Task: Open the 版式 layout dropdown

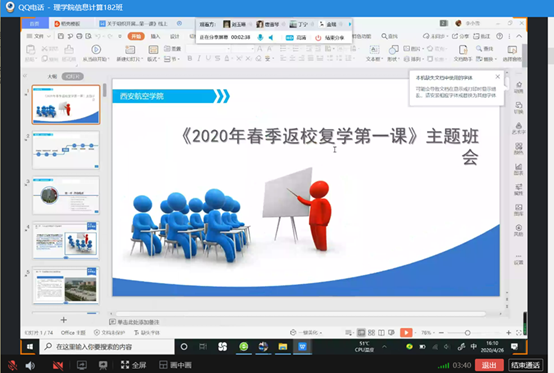Action: pos(153,59)
